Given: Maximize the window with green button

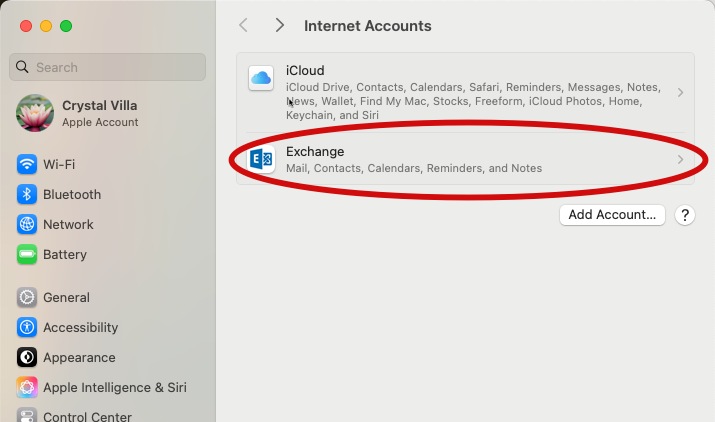Looking at the screenshot, I should click(x=66, y=26).
